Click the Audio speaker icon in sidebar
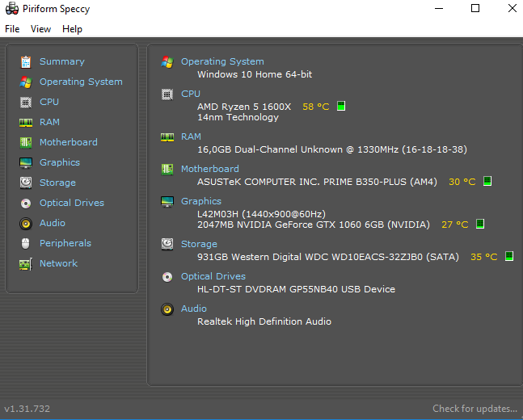 coord(26,224)
